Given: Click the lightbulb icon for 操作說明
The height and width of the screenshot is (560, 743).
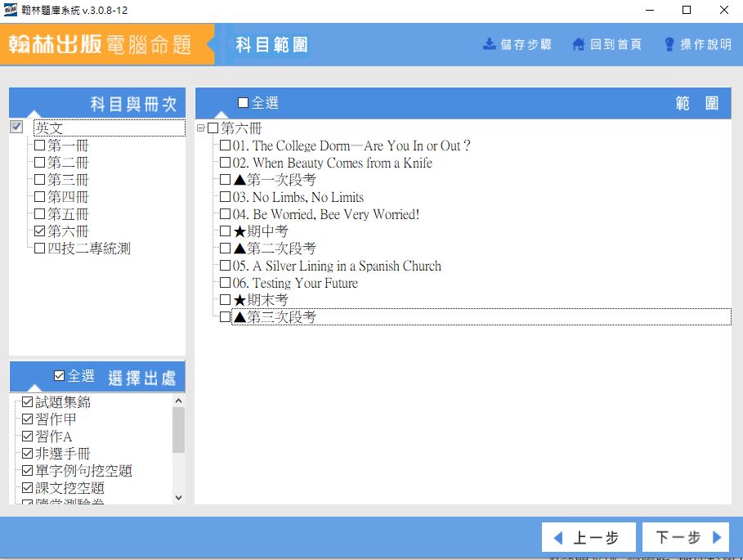Looking at the screenshot, I should click(x=669, y=44).
